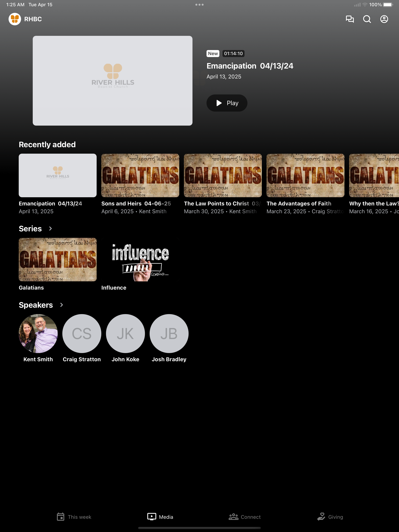Open The Advantages of Faith thumbnail

coord(305,175)
